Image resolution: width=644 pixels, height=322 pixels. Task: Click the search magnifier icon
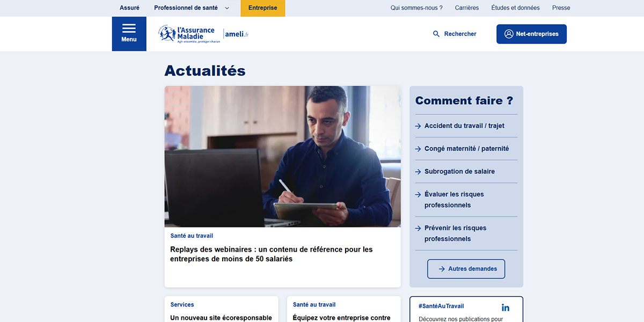coord(436,34)
